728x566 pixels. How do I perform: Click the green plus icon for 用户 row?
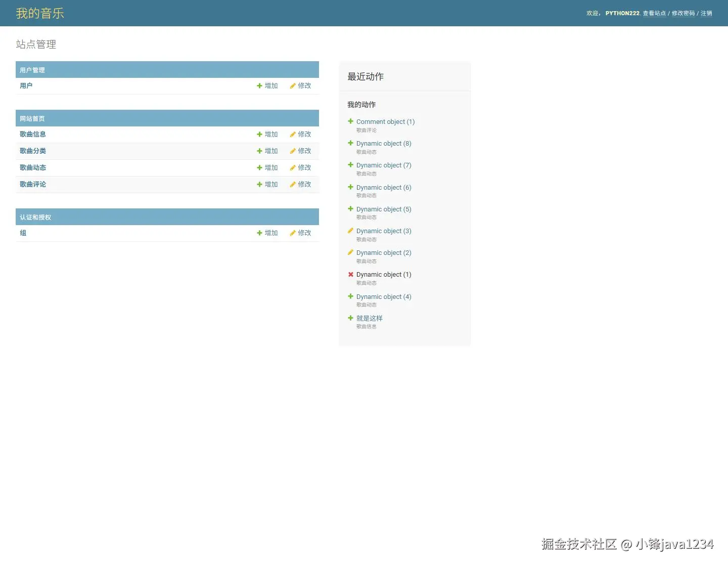pos(259,86)
